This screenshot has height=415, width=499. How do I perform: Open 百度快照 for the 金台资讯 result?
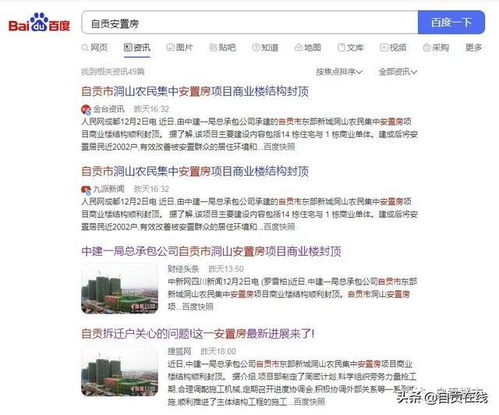(279, 147)
